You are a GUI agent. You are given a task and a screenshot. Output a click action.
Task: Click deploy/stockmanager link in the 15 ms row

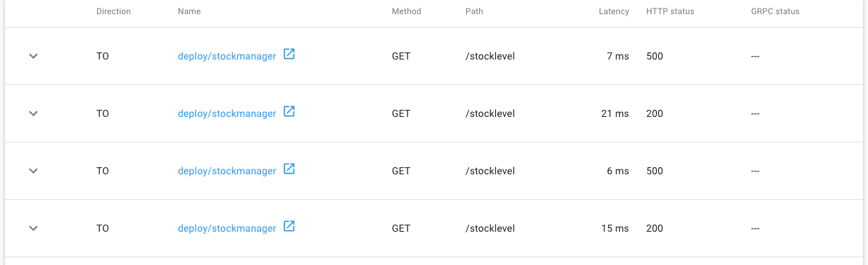[x=227, y=229]
